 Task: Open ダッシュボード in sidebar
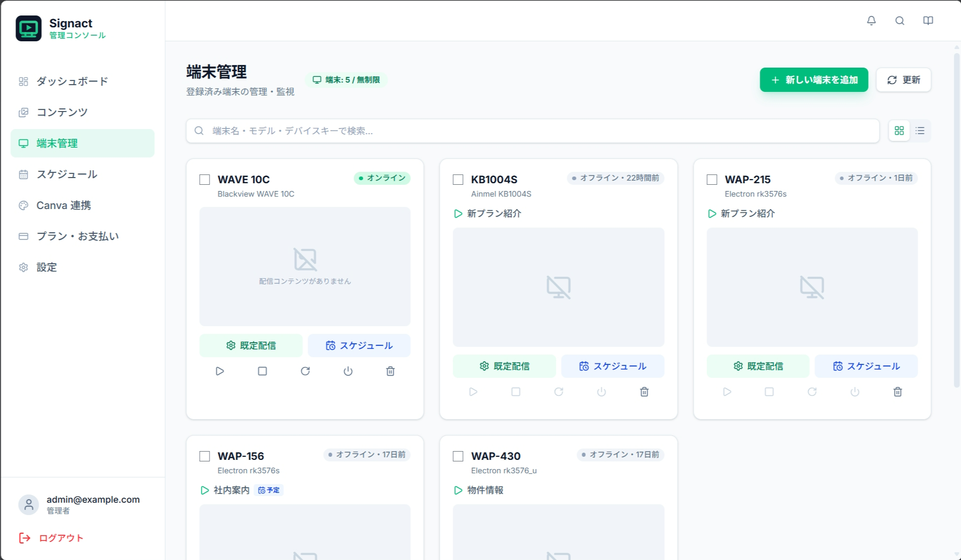(83, 82)
